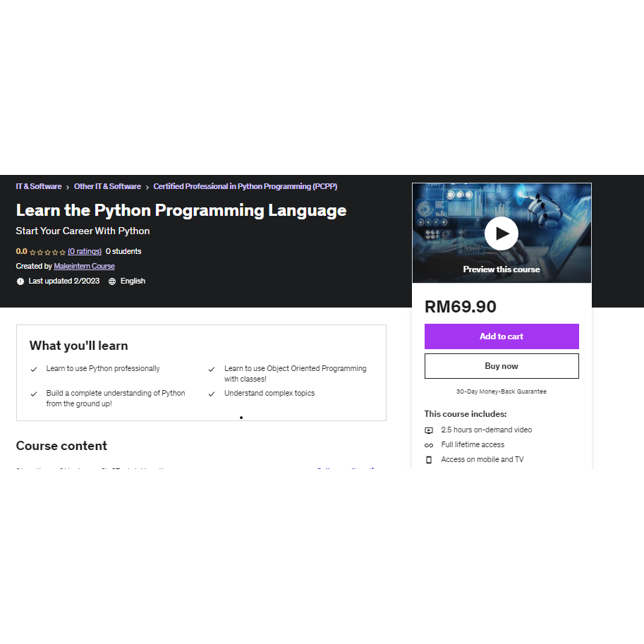Click the mobile and TV access icon

coord(429,459)
